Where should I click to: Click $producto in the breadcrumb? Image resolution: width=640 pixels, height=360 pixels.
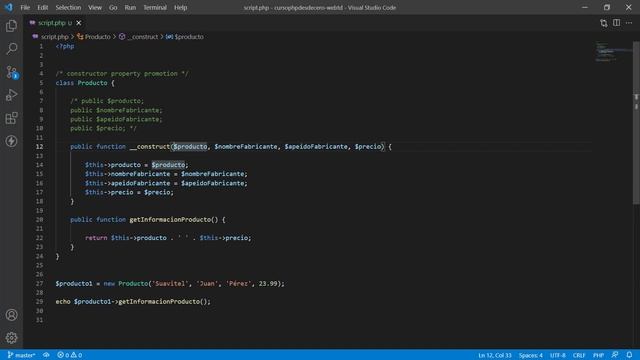(x=189, y=37)
